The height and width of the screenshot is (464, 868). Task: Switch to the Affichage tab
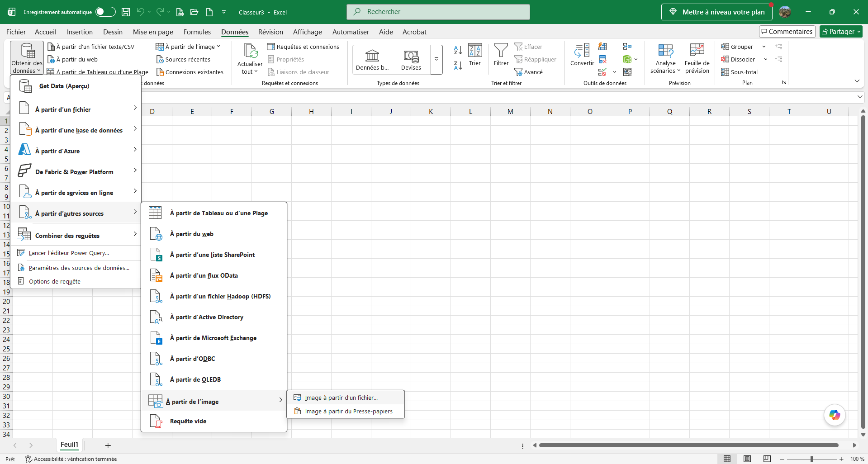(308, 32)
